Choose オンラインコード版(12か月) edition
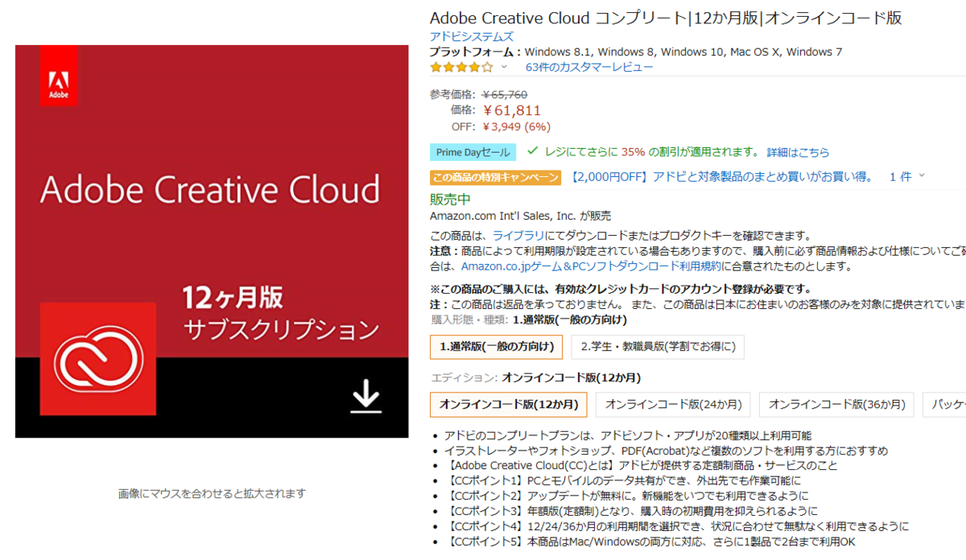Image resolution: width=966 pixels, height=560 pixels. [x=509, y=404]
